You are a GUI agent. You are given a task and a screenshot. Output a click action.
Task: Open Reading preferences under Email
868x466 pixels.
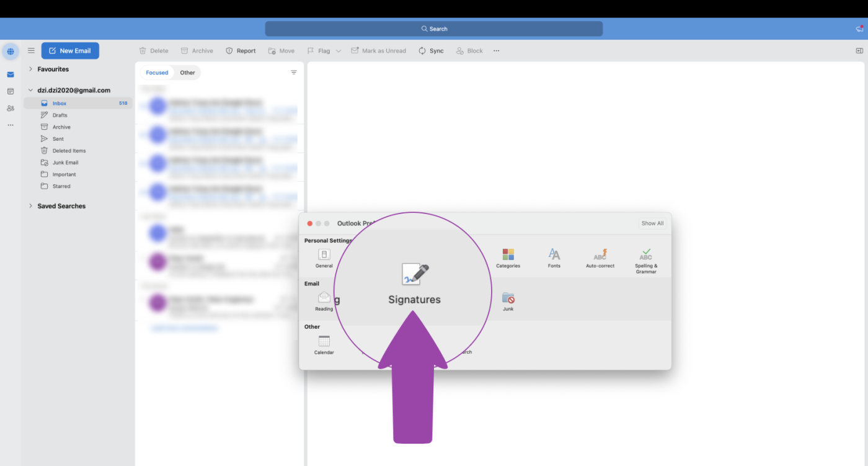[x=324, y=301]
